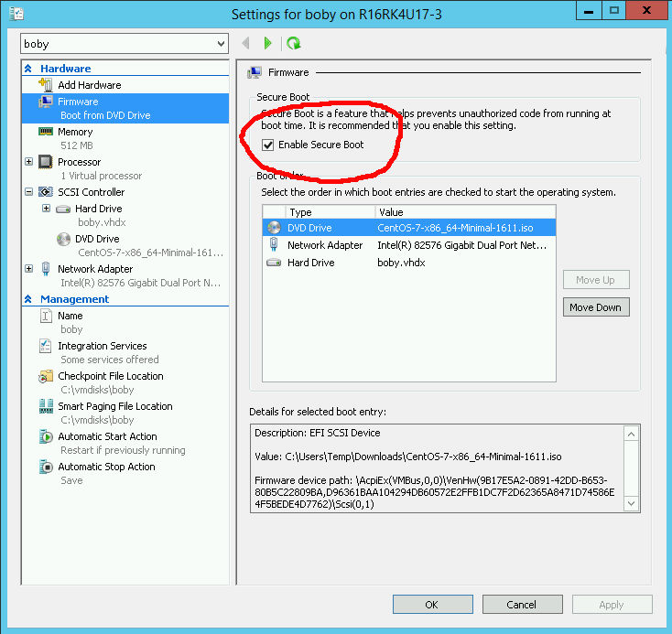Expand the Hard Drive tree node
Screen dimensions: 672x634
pos(47,209)
